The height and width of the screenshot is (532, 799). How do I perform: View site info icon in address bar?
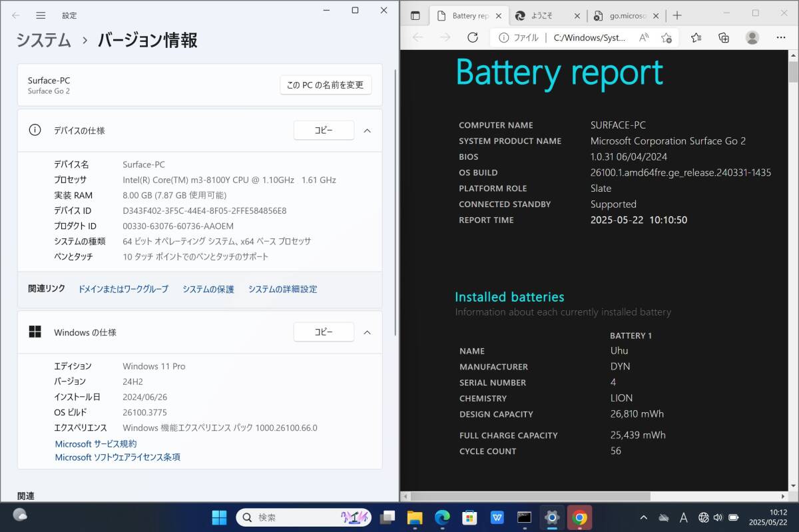click(504, 38)
